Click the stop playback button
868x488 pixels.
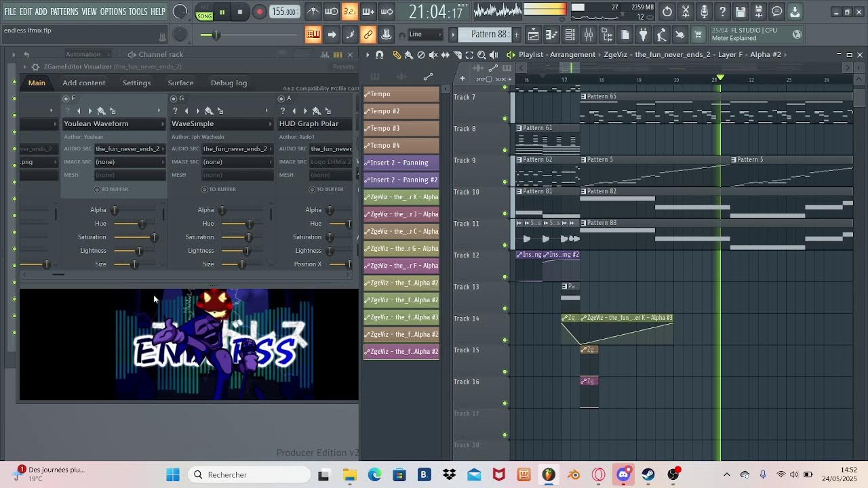[x=240, y=12]
